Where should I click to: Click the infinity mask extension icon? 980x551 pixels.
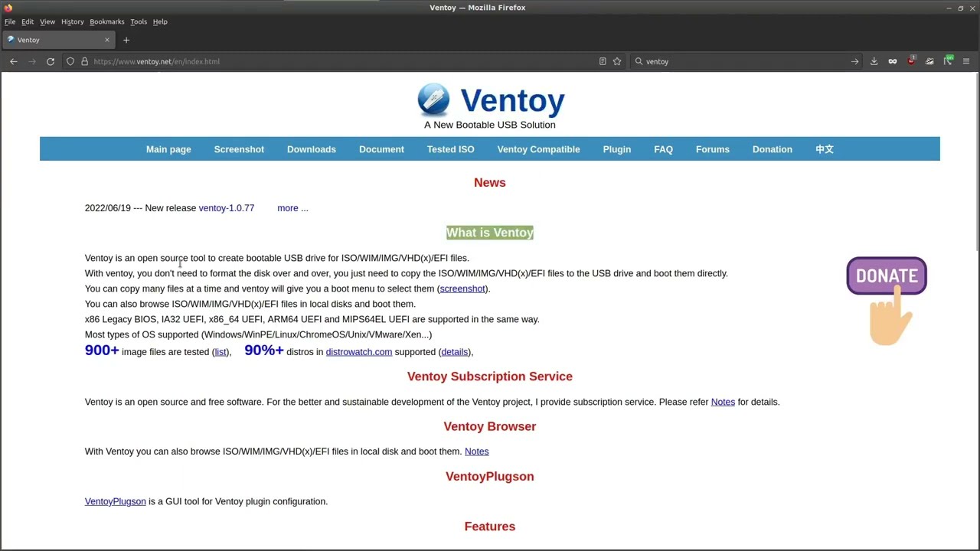pos(893,61)
